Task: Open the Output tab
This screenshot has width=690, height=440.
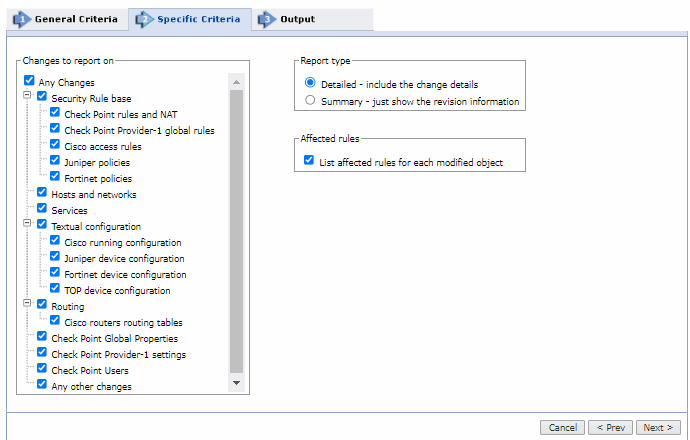Action: 297,19
